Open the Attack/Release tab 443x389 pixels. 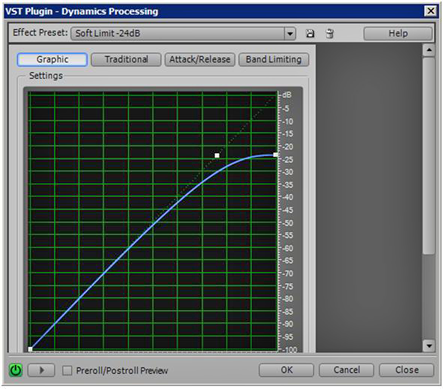[x=200, y=59]
